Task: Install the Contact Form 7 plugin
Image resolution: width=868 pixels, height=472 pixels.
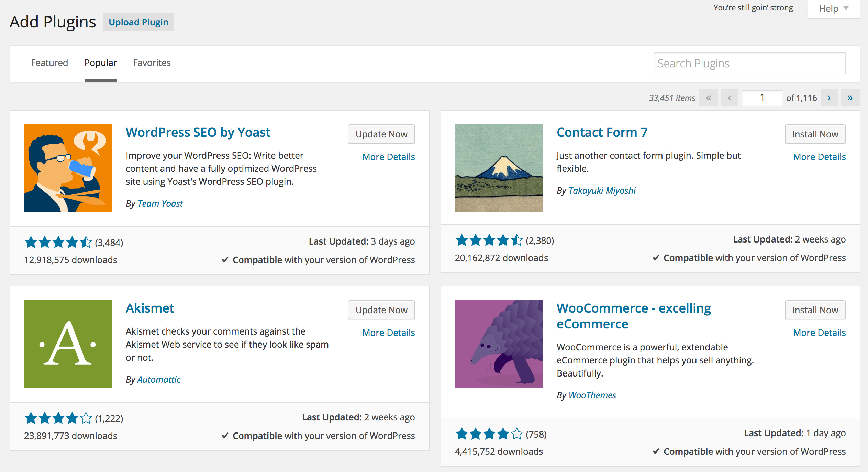Action: click(815, 134)
